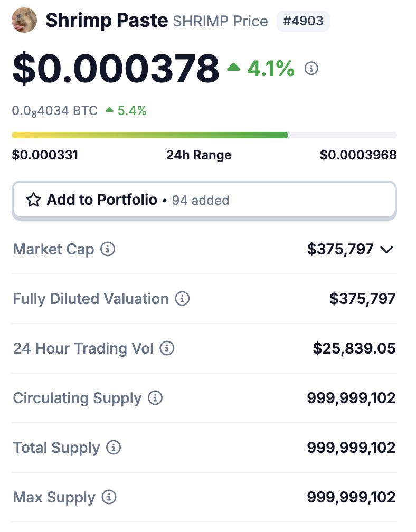Viewport: 416px width, 532px height.
Task: Click the 24h high price $0.0003968
Action: [x=358, y=155]
